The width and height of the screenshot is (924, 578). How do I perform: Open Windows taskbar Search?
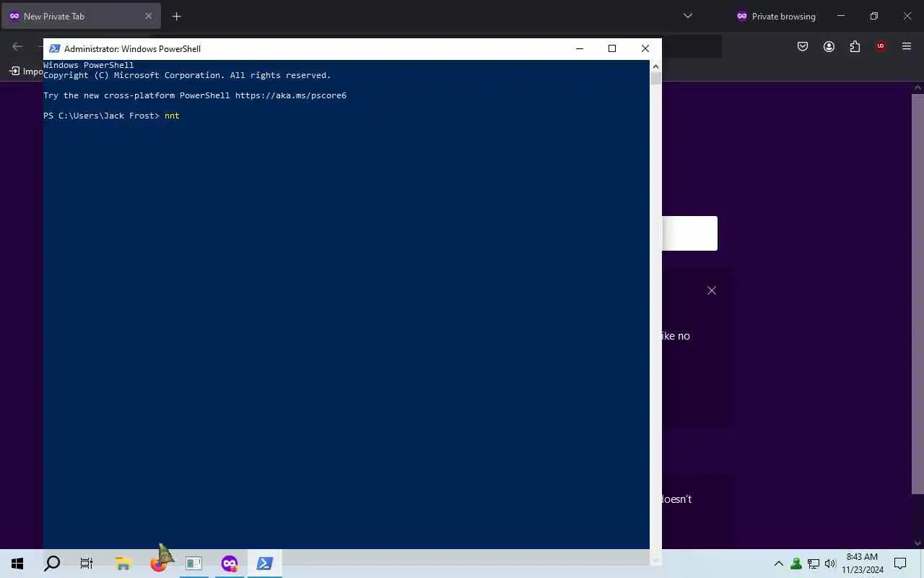[52, 564]
